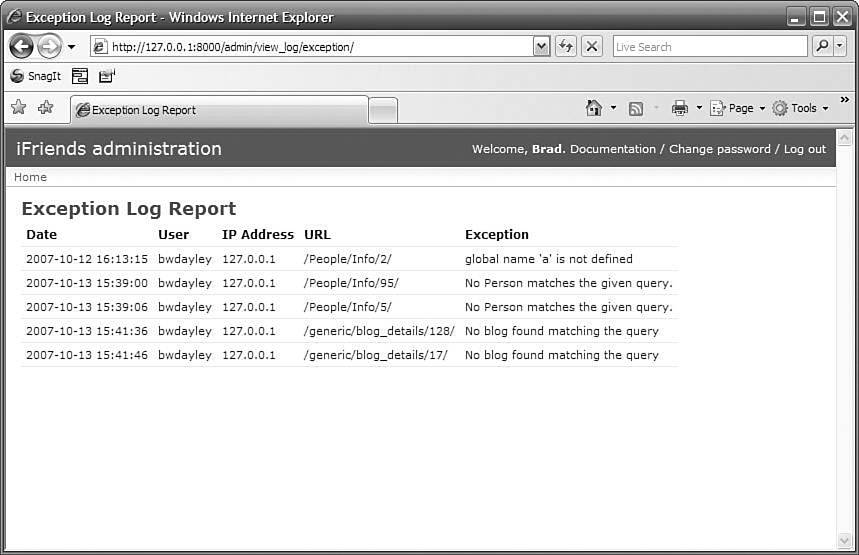Click the browser Back arrow button
This screenshot has height=555, width=859.
[x=21, y=46]
